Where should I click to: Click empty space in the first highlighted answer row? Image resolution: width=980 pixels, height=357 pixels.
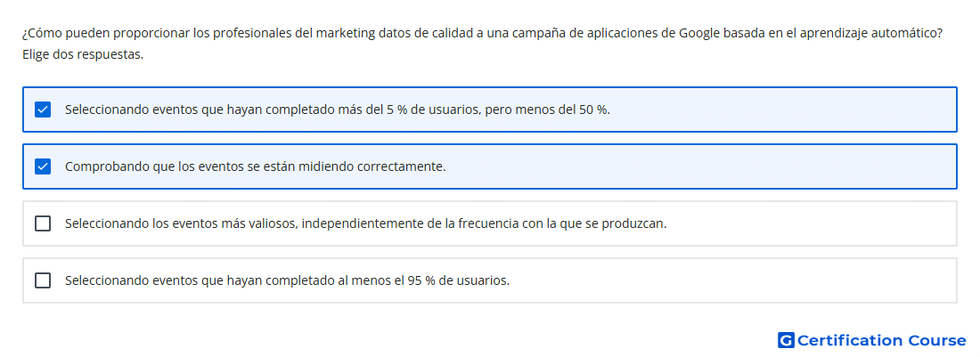click(x=781, y=110)
